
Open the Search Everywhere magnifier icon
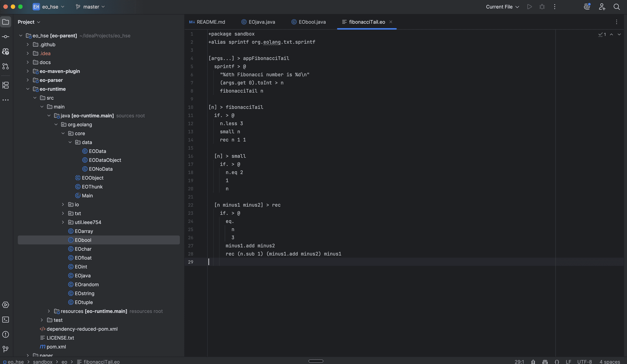(x=617, y=7)
